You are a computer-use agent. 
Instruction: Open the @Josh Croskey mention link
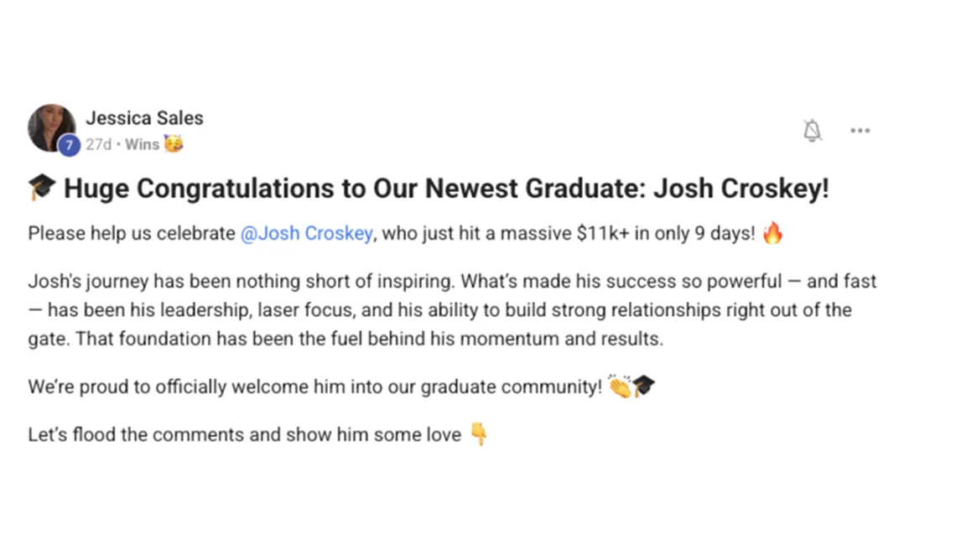(x=306, y=234)
